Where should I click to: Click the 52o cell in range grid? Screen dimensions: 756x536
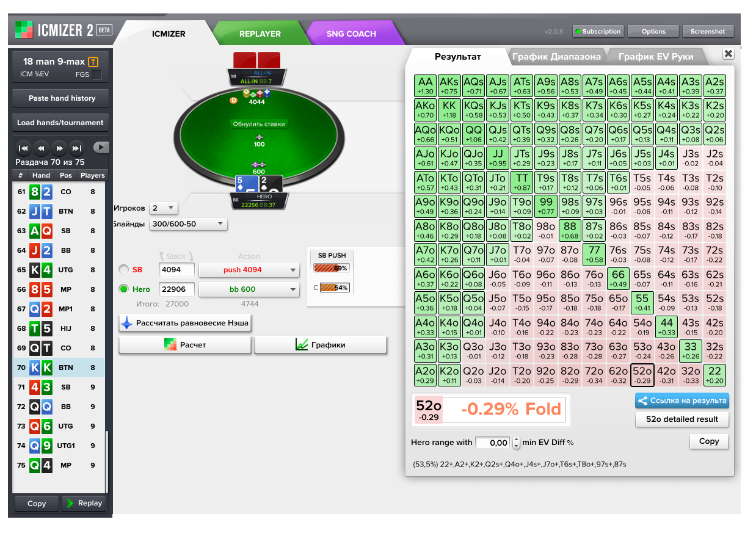642,375
